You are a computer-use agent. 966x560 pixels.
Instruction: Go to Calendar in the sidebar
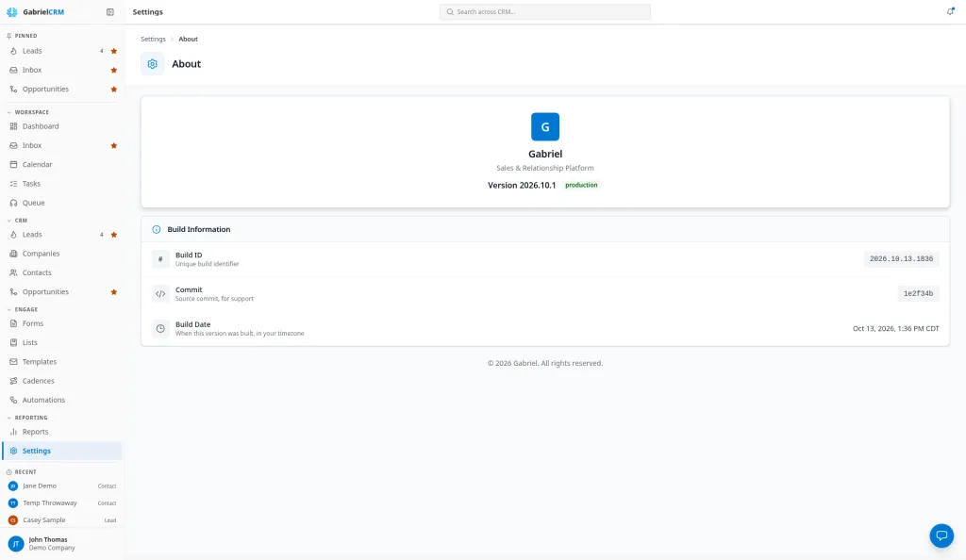(x=61, y=164)
